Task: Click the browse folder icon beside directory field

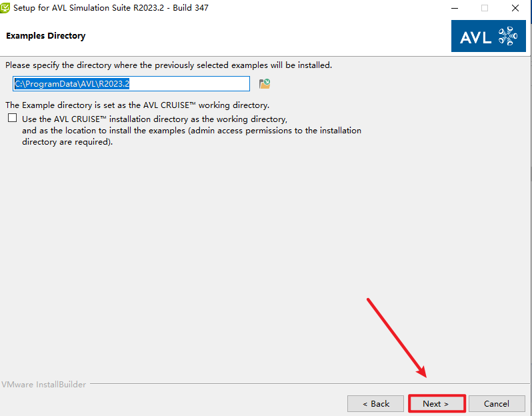Action: pyautogui.click(x=265, y=84)
